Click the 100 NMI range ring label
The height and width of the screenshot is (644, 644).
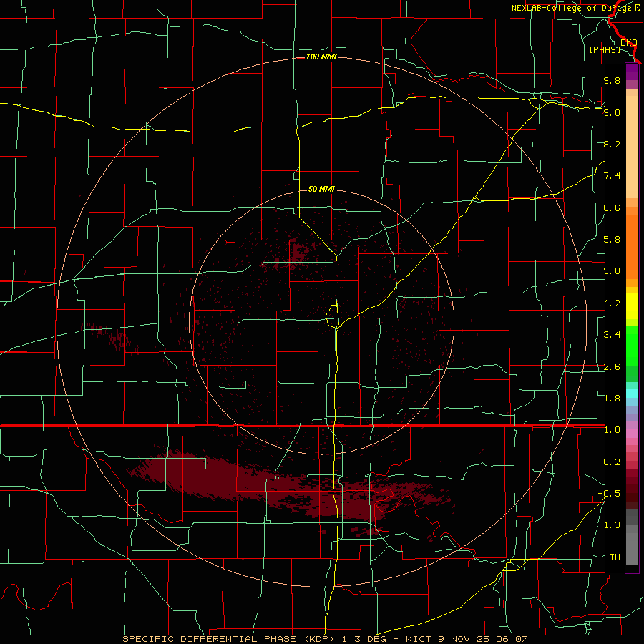[x=321, y=57]
